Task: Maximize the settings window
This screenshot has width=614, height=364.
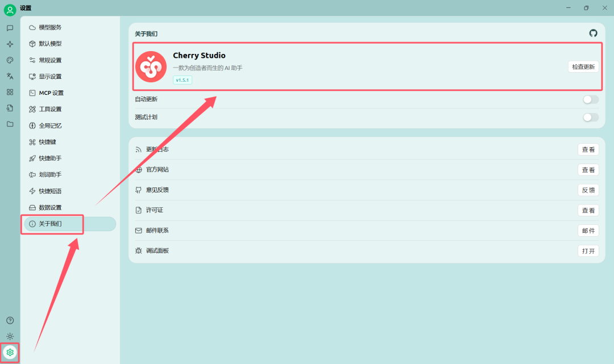Action: (x=586, y=8)
